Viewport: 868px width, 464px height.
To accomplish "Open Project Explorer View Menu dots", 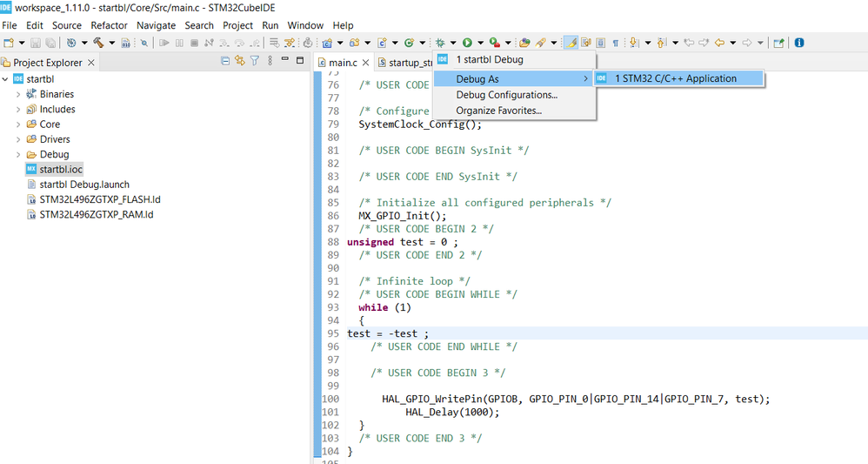I will [270, 61].
